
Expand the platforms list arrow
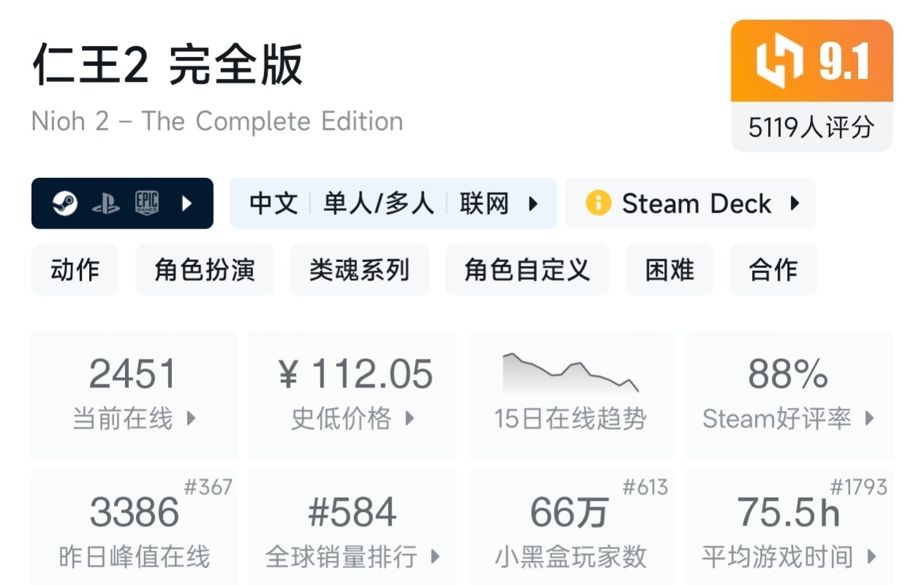(x=187, y=204)
